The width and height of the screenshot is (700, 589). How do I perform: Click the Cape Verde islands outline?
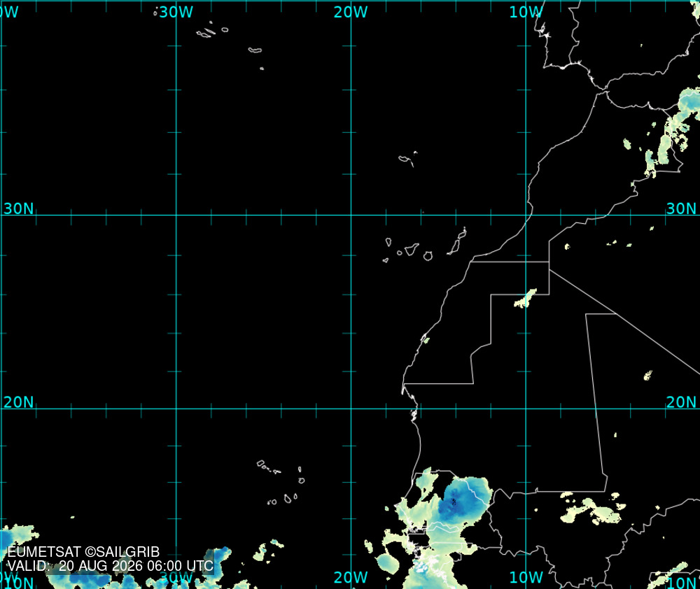tap(281, 483)
